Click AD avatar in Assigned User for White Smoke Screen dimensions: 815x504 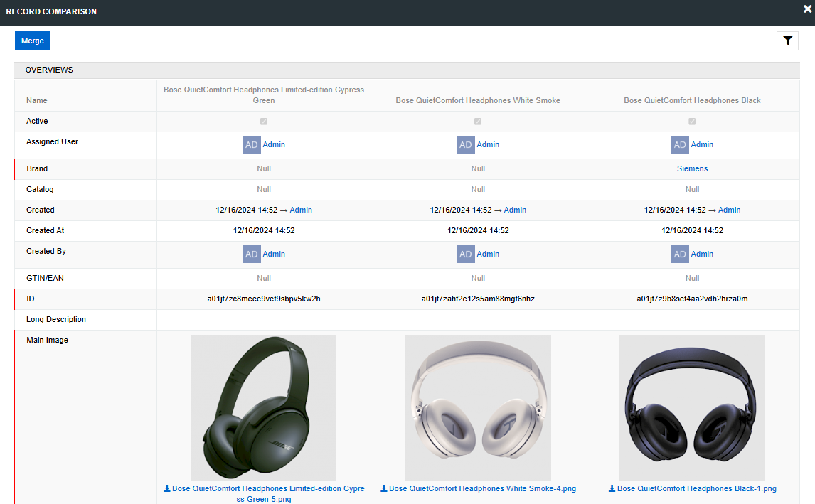coord(466,144)
